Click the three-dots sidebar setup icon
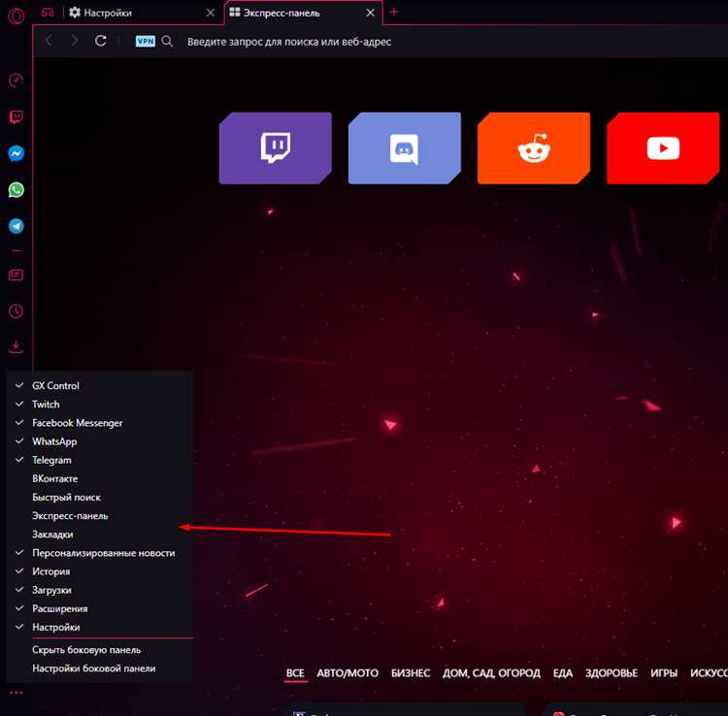 coord(17,693)
